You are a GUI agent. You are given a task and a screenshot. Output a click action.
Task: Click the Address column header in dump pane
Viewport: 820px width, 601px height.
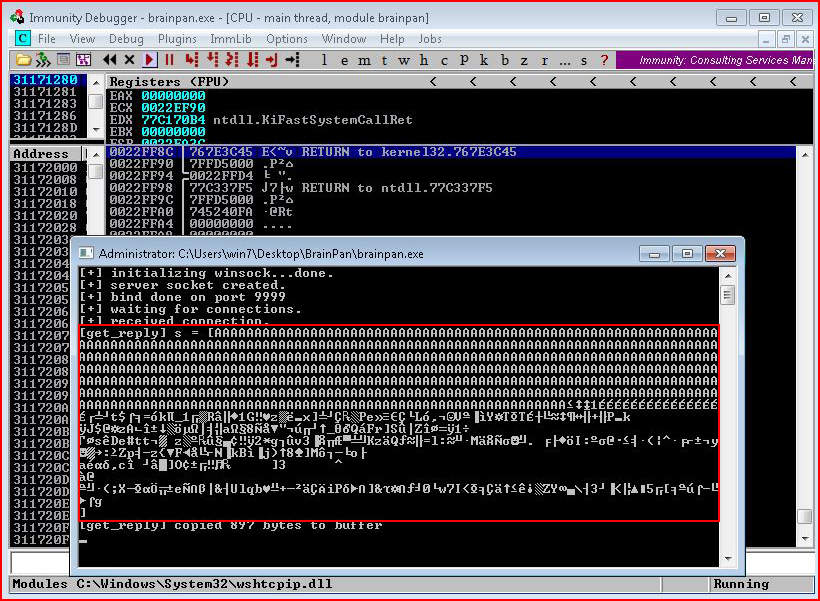45,154
